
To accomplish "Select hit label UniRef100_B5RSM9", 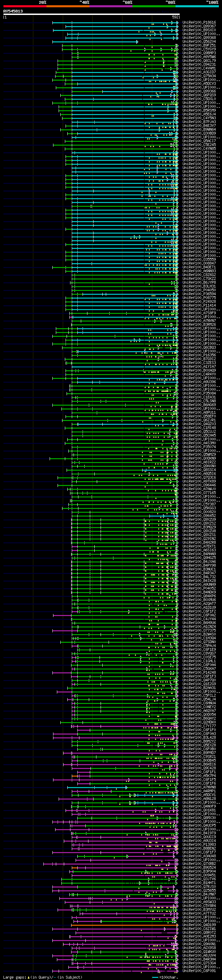I will pos(199,110).
